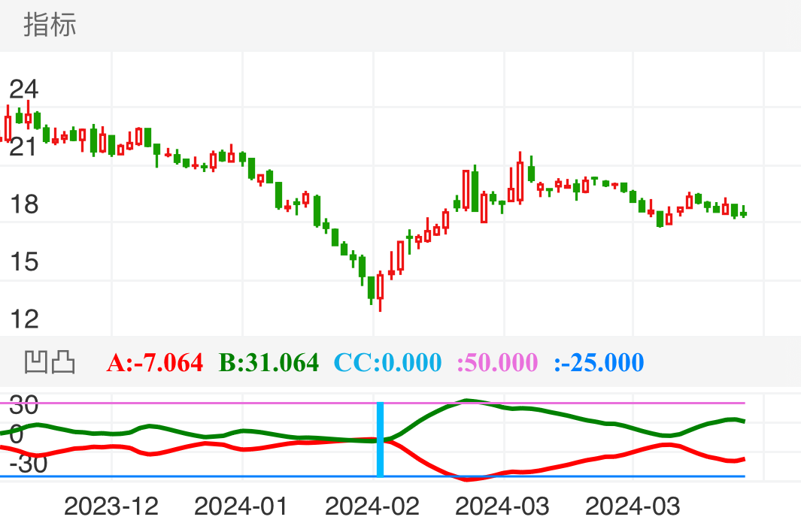Click the price axis label 12
801x532 pixels.
click(x=23, y=319)
